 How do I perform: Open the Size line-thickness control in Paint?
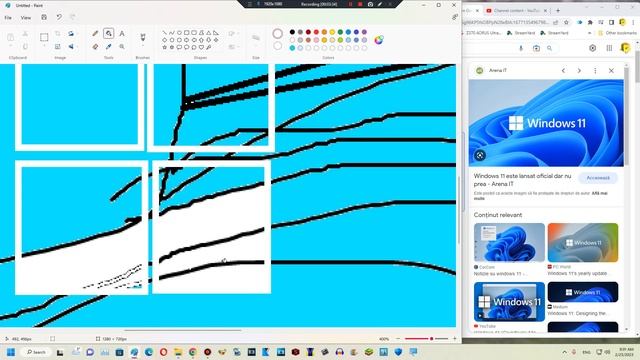(x=256, y=38)
